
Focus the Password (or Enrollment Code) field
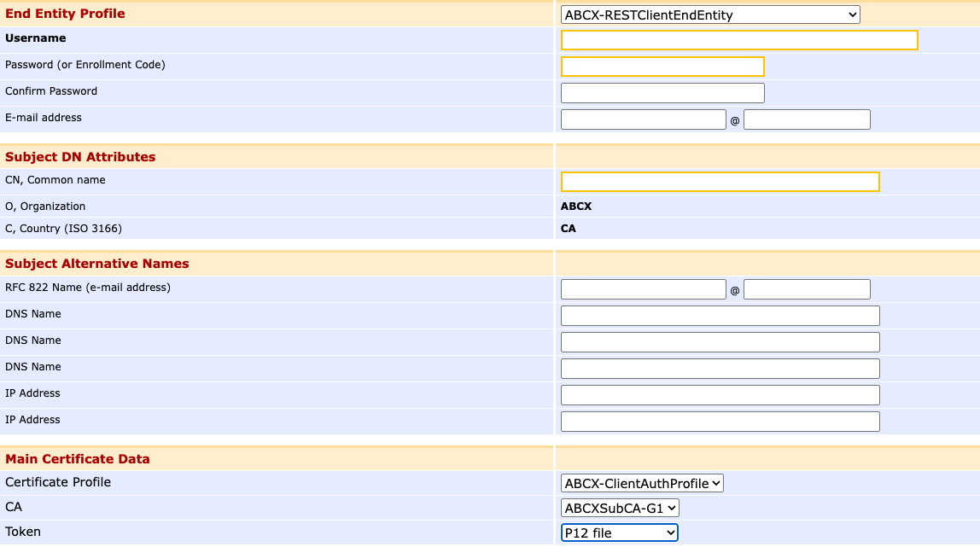tap(662, 67)
